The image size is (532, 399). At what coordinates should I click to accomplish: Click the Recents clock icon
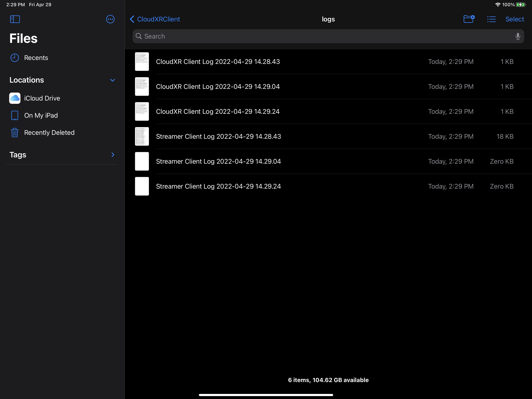pos(15,58)
